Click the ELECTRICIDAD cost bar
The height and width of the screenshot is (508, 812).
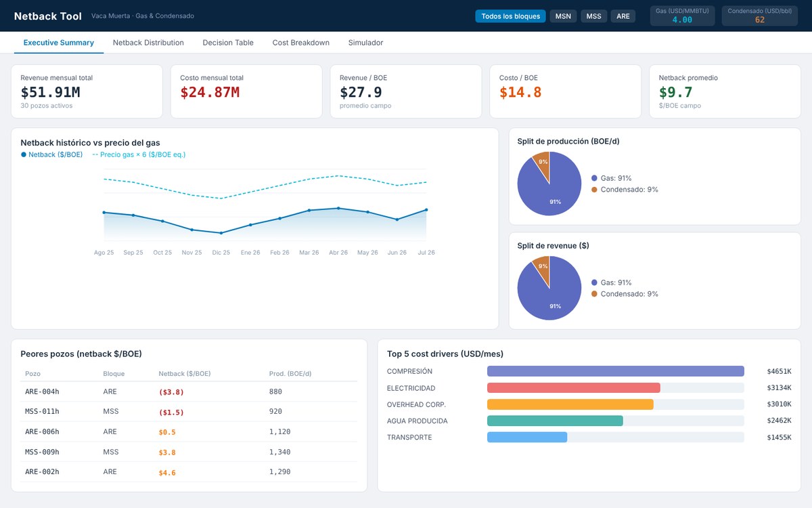click(574, 388)
